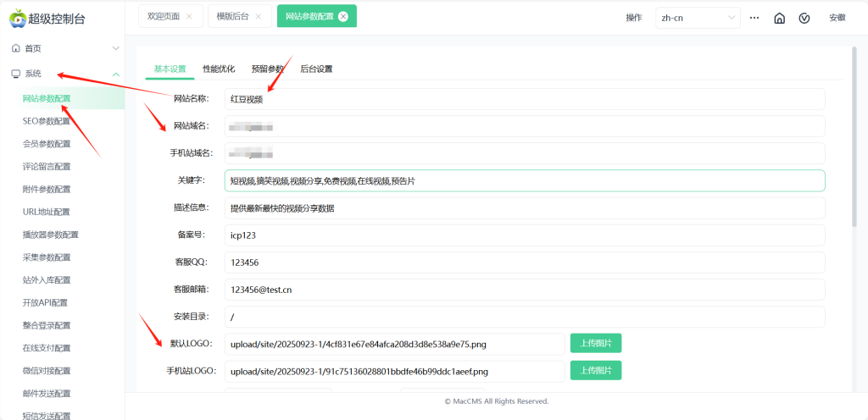Click the 手机站LOGO path field

pos(395,371)
